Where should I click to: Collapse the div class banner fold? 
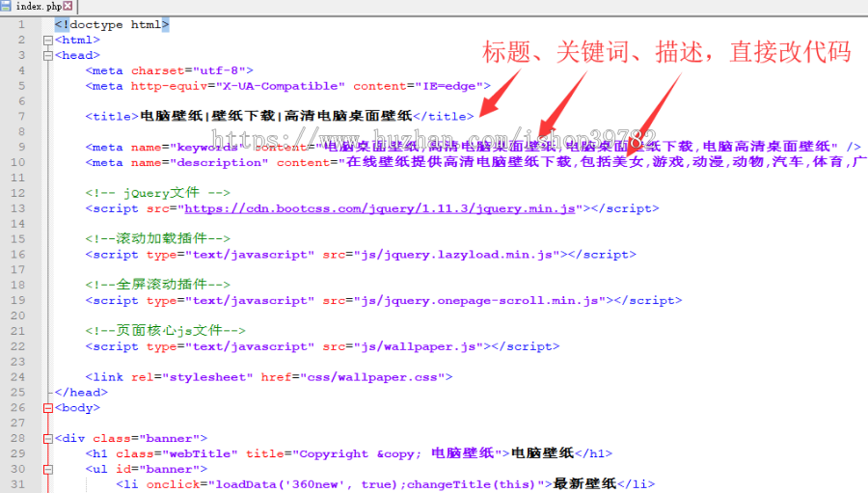(48, 439)
